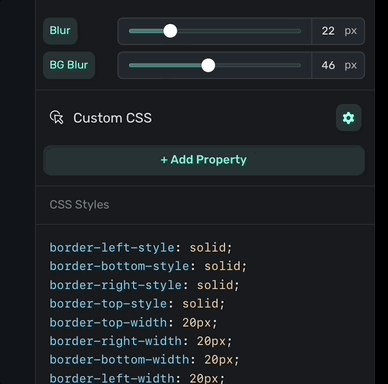Click the Blur slider handle
Image resolution: width=388 pixels, height=384 pixels.
coord(170,31)
